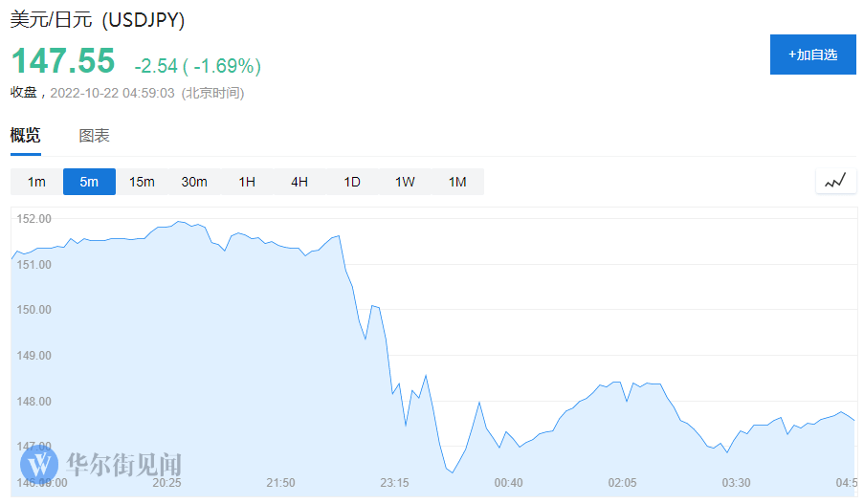Switch to the 15m interval
The image size is (864, 504).
[142, 182]
